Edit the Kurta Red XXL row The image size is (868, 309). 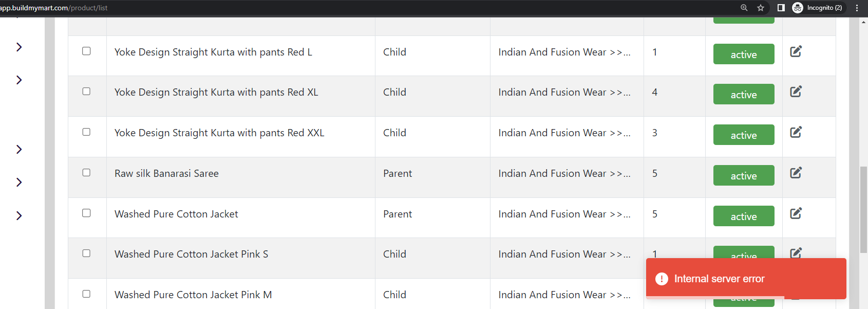pyautogui.click(x=796, y=132)
